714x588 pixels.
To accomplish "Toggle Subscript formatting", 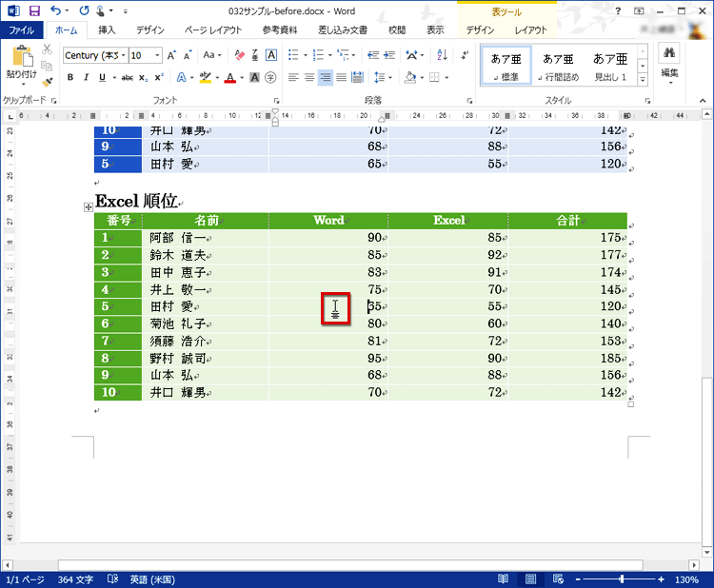I will 143,78.
